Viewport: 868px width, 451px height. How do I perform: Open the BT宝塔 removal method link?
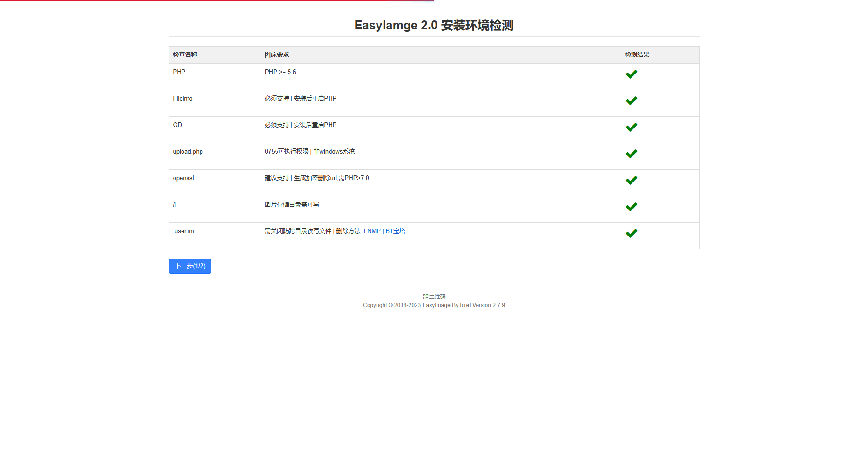click(396, 231)
